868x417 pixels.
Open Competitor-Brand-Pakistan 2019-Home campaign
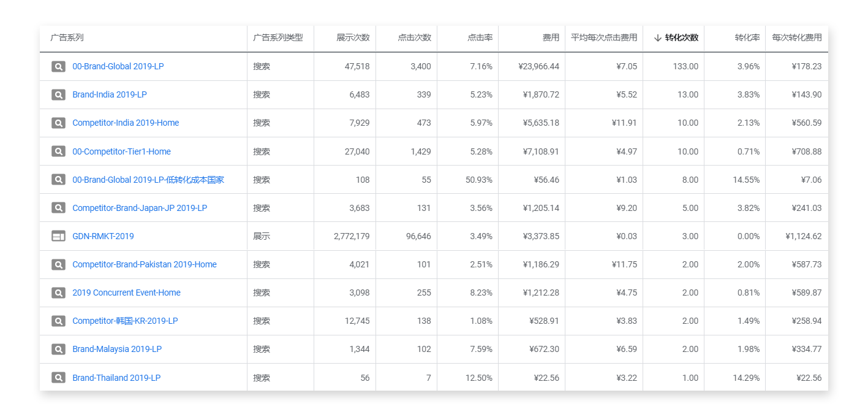coord(145,264)
